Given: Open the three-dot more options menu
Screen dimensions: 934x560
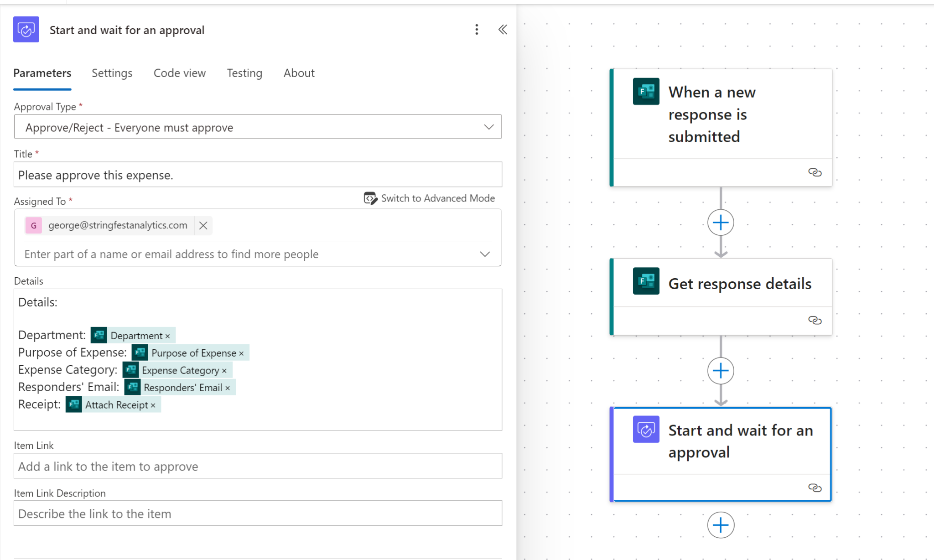Looking at the screenshot, I should [477, 30].
